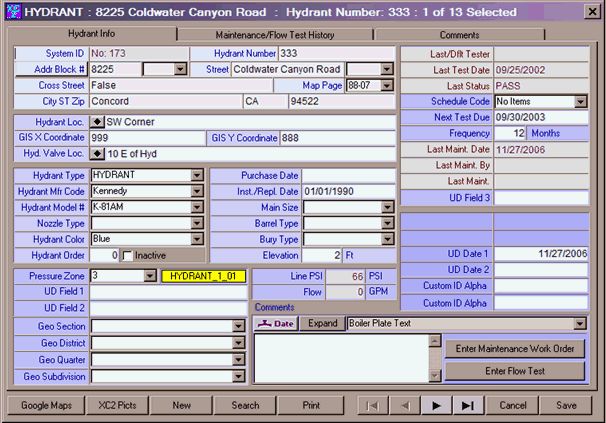Click inside the GIS X Coordinate field
This screenshot has width=606, height=423.
(x=147, y=137)
